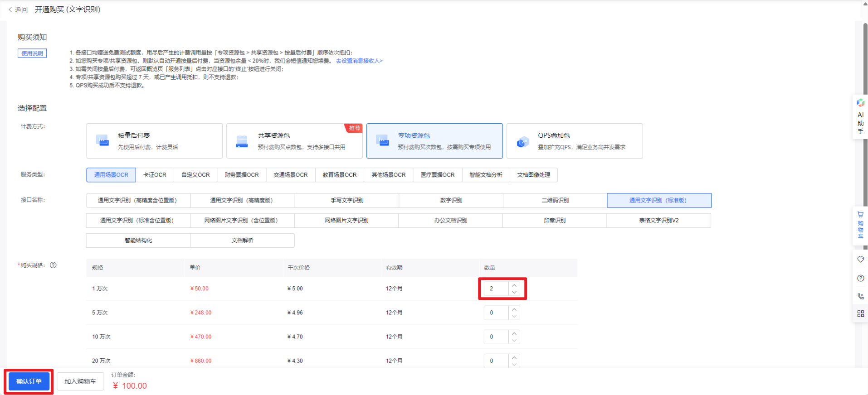Switch to 卡证OCR service type

155,175
